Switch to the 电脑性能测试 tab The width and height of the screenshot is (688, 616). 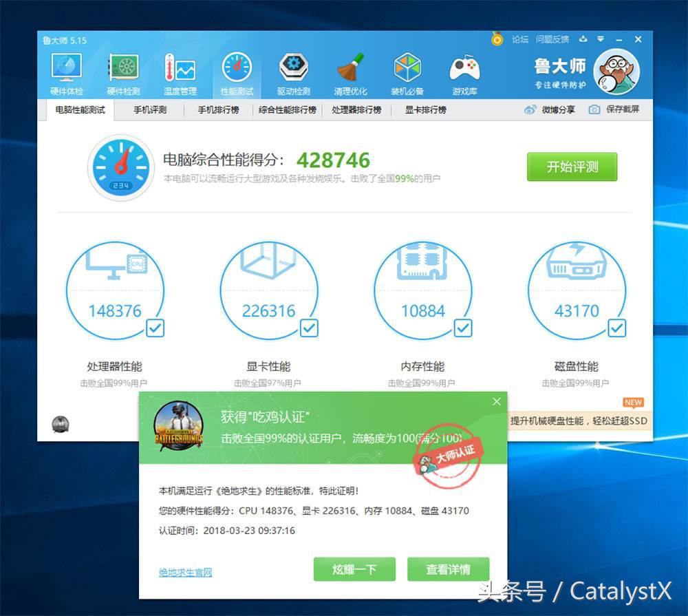pos(80,109)
